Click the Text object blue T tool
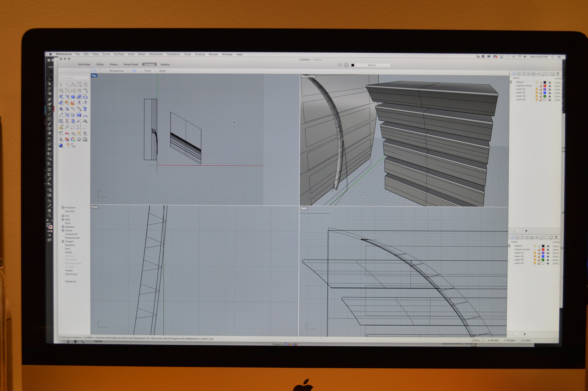The image size is (588, 391). (85, 109)
